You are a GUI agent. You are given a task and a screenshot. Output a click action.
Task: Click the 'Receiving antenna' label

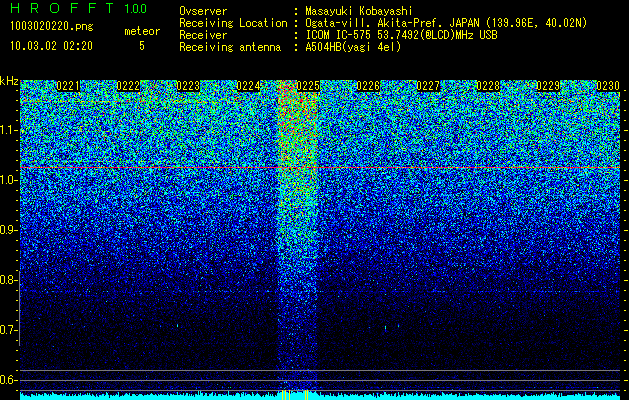tap(230, 47)
